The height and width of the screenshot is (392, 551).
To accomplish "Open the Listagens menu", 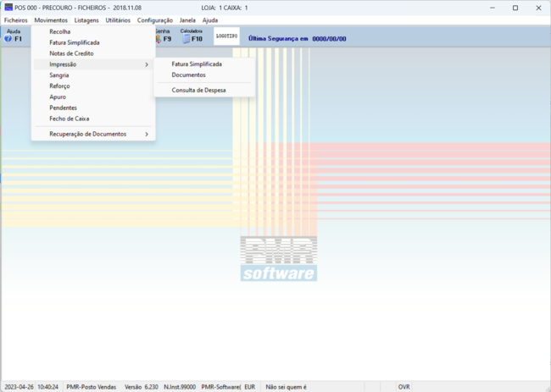I will click(86, 19).
